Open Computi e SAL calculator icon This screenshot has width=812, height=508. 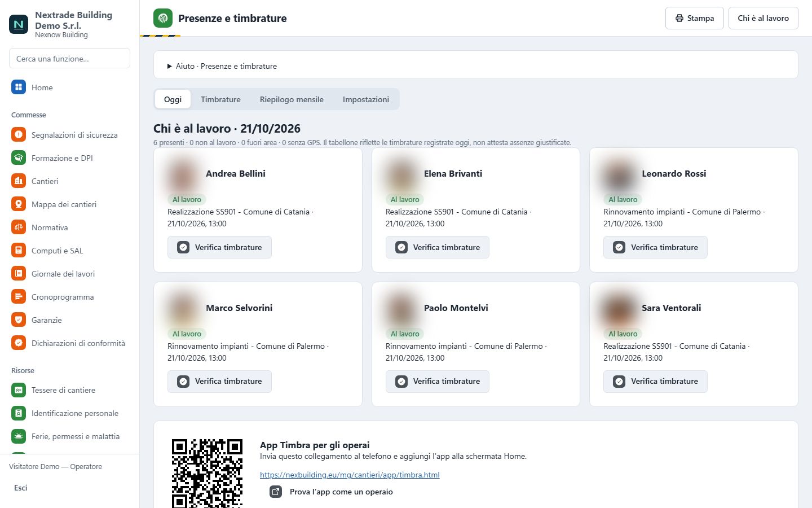click(x=19, y=251)
